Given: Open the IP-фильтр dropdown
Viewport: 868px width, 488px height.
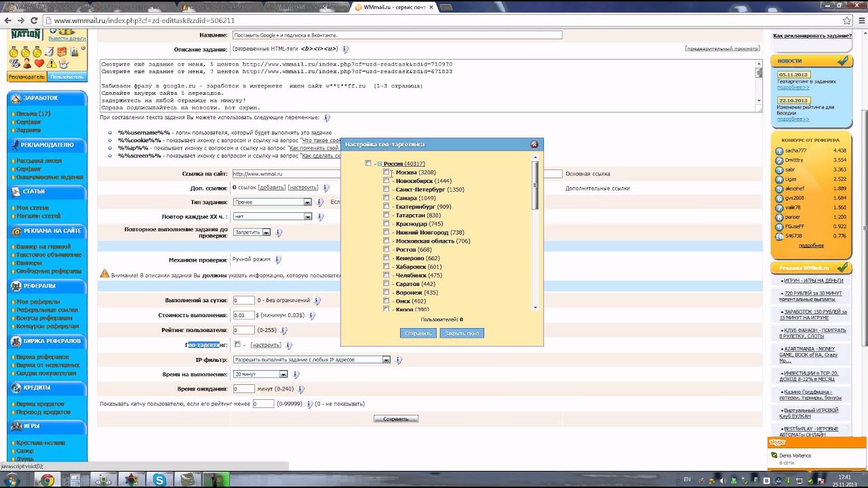Looking at the screenshot, I should 311,360.
